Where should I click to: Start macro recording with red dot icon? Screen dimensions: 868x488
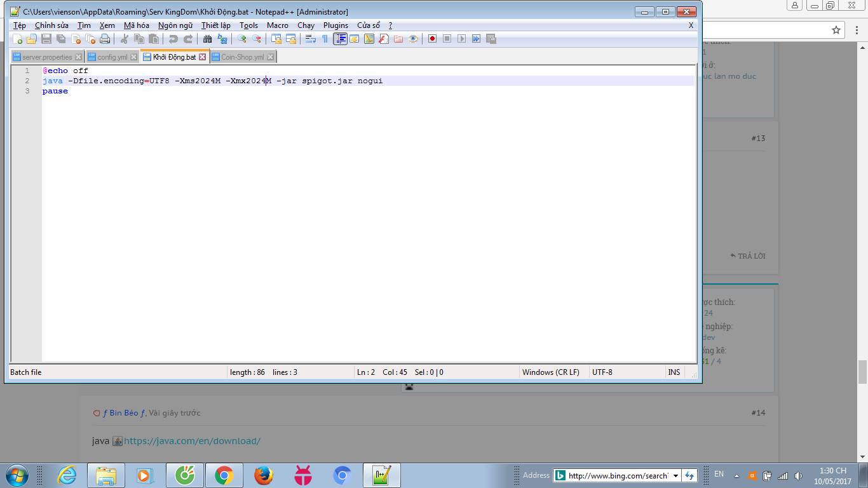click(x=432, y=39)
